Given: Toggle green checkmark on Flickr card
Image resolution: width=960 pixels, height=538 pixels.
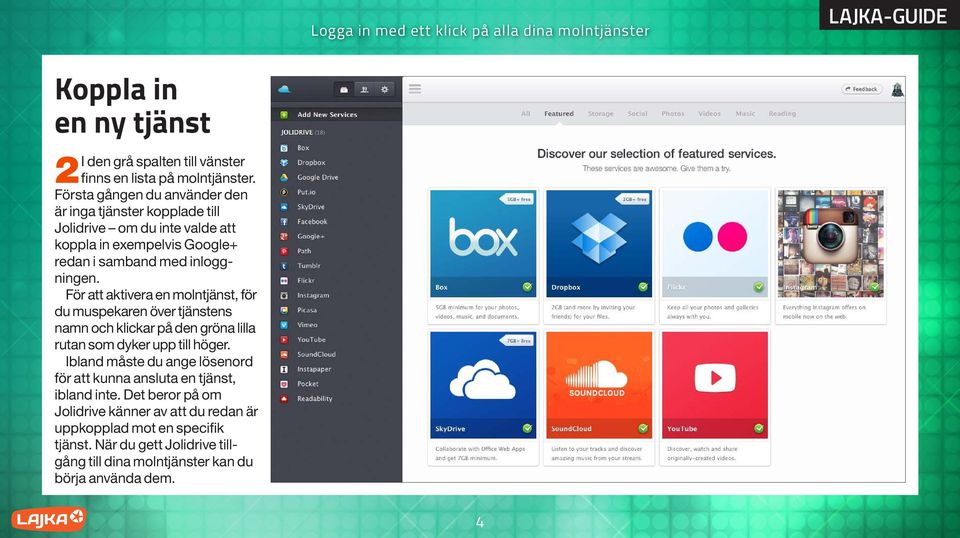Looking at the screenshot, I should pyautogui.click(x=759, y=286).
